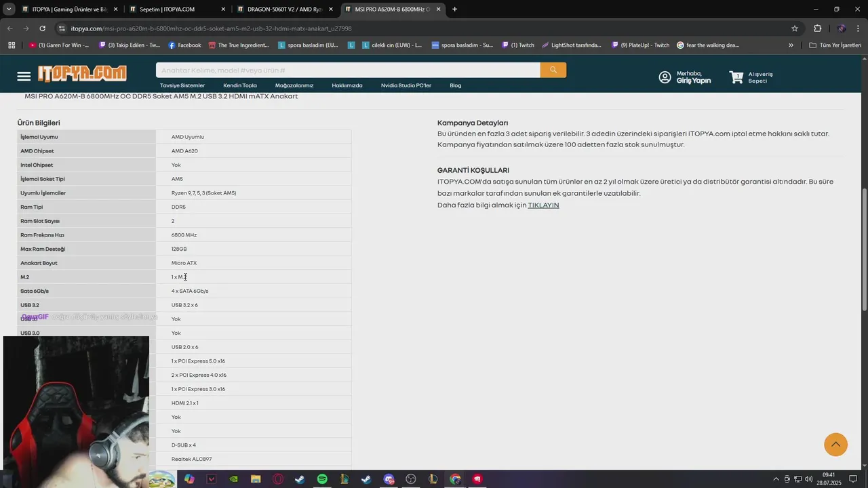Open Mağazalarımız menu item
This screenshot has height=488, width=868.
[294, 85]
